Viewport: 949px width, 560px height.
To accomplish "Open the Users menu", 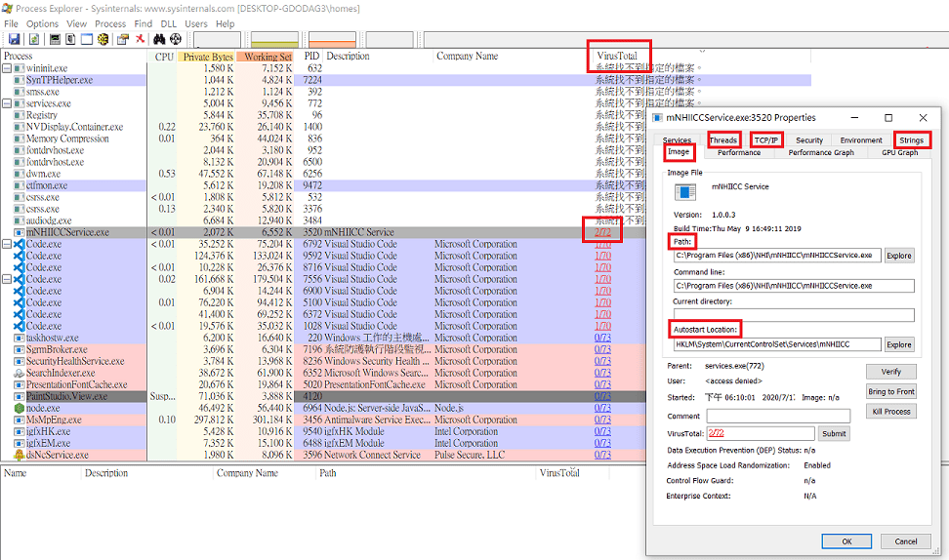I will point(195,23).
